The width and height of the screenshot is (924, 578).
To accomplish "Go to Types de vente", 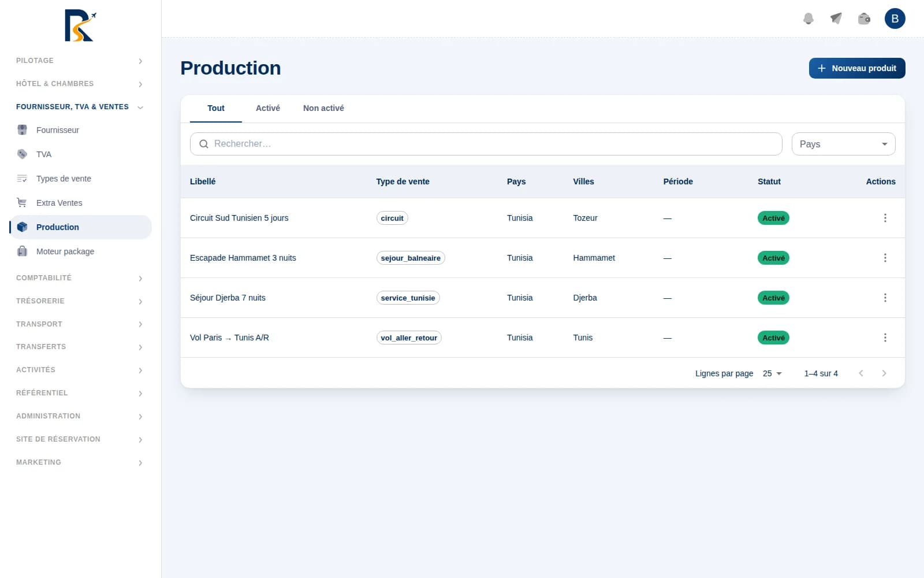I will pyautogui.click(x=81, y=179).
